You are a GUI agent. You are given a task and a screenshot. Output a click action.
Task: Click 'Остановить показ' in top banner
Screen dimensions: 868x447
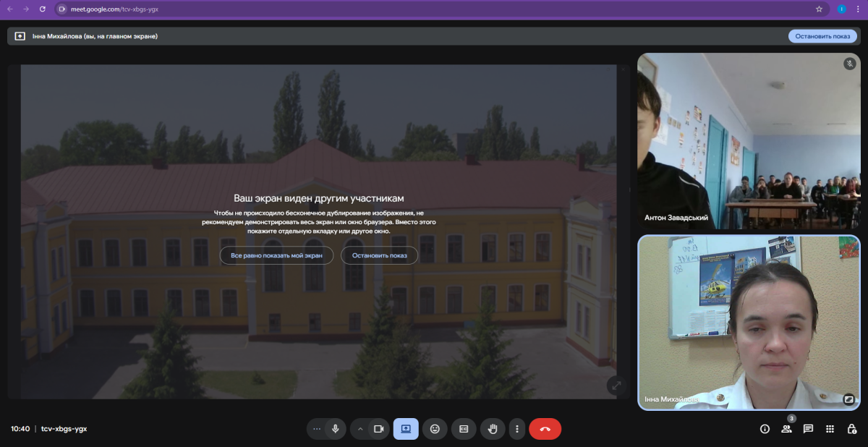pyautogui.click(x=822, y=36)
